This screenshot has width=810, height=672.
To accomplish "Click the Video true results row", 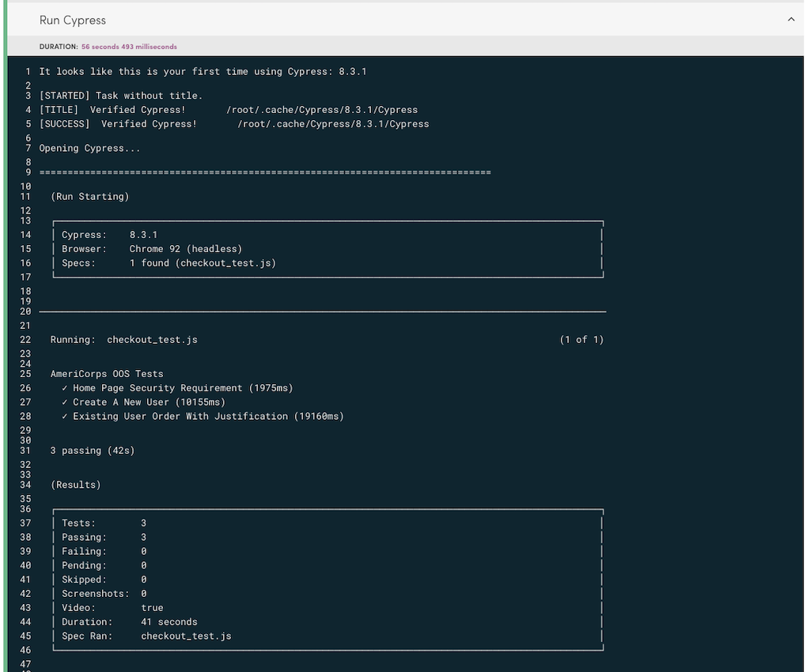I will 112,608.
